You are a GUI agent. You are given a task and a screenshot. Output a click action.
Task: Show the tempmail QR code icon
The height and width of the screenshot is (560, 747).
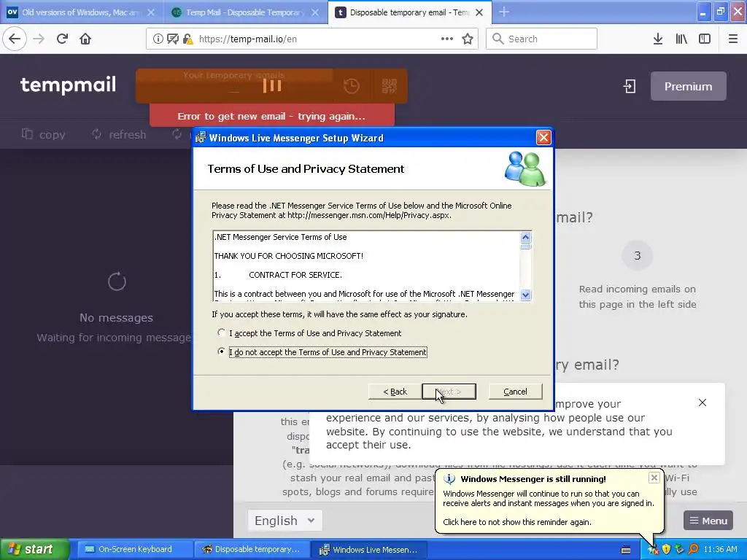point(390,86)
